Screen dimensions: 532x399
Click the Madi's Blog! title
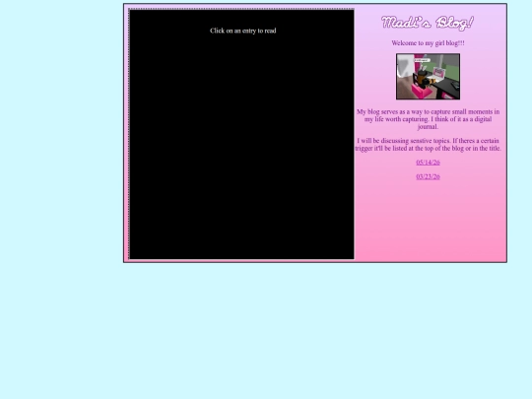coord(428,23)
